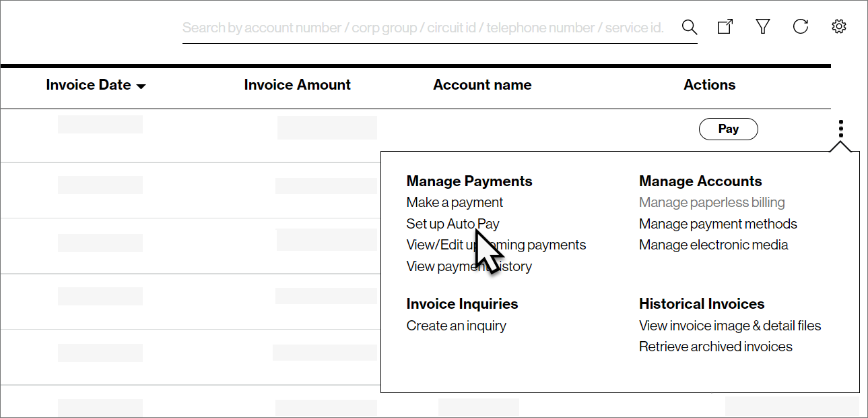Open View invoice image & detail files
Image resolution: width=868 pixels, height=418 pixels.
pyautogui.click(x=730, y=326)
